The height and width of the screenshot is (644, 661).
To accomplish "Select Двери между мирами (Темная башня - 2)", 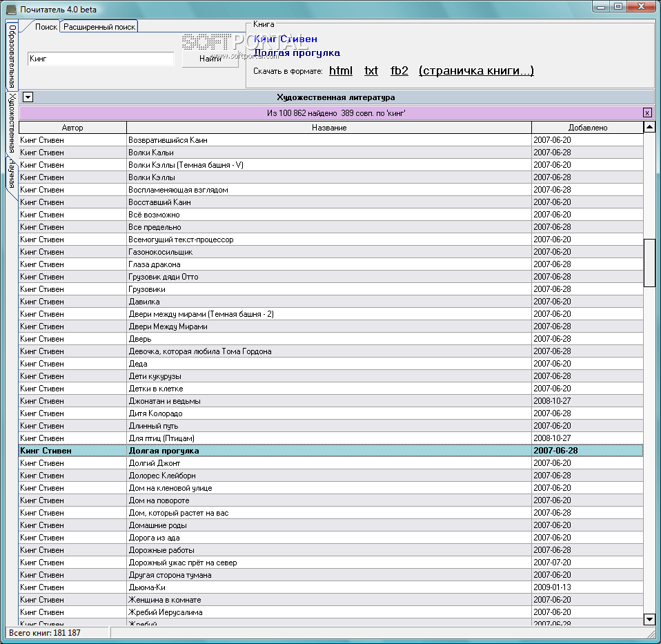I will (331, 314).
